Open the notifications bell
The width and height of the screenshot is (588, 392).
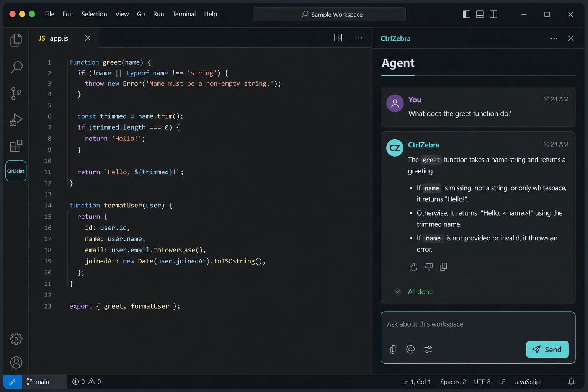(x=571, y=382)
